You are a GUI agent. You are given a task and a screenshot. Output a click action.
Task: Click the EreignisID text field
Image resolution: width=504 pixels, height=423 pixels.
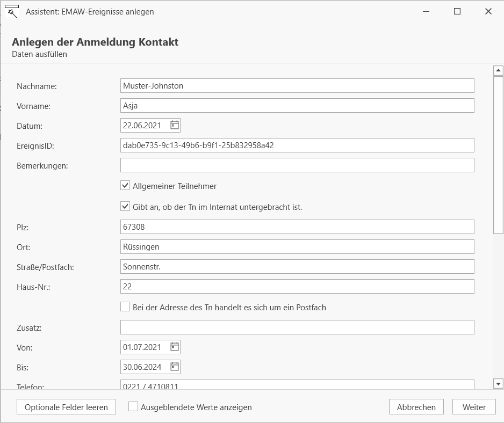(x=297, y=145)
